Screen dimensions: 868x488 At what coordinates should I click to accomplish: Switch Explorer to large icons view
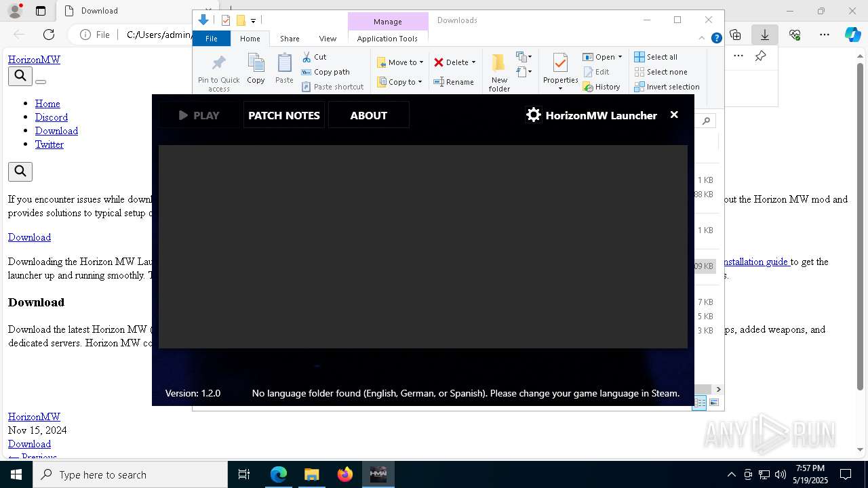(713, 403)
